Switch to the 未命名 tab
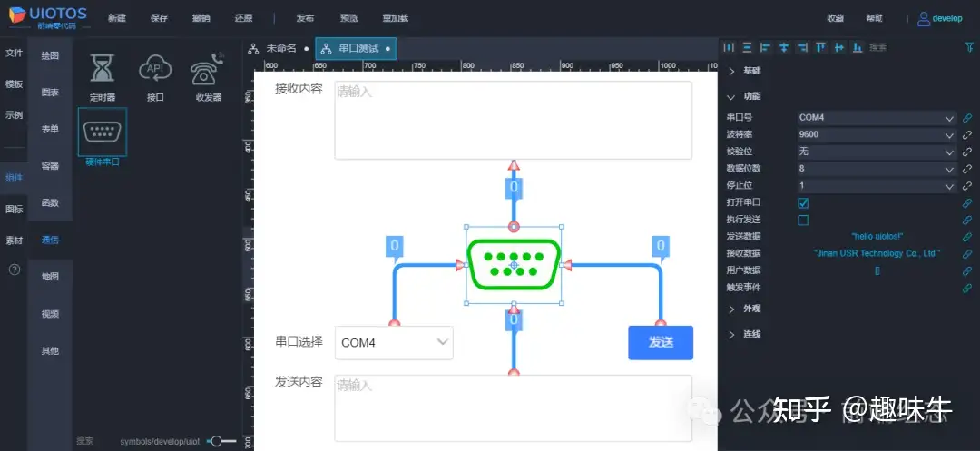 tap(279, 48)
